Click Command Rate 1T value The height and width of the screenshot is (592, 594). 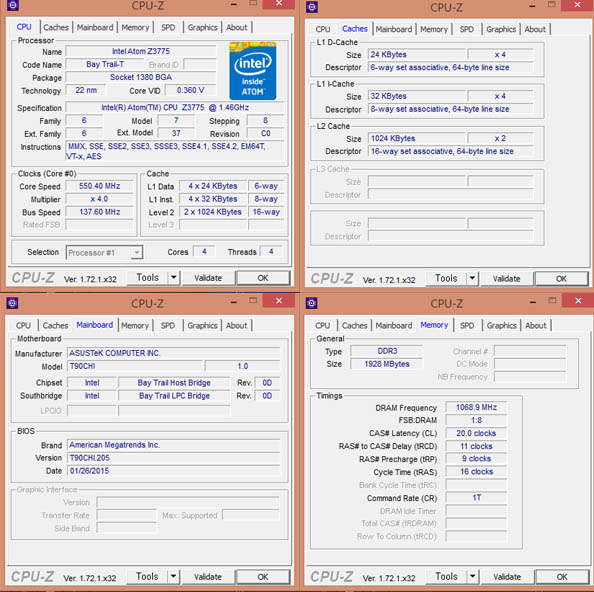(476, 497)
